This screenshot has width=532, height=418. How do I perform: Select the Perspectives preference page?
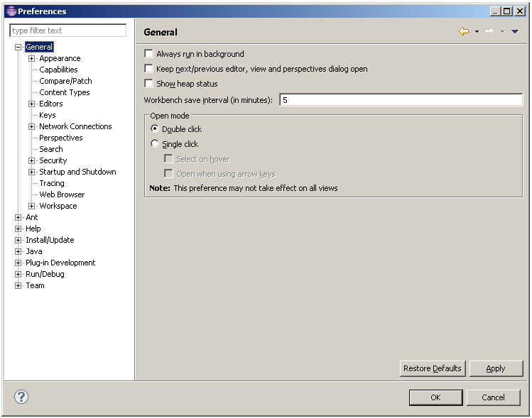pyautogui.click(x=61, y=138)
